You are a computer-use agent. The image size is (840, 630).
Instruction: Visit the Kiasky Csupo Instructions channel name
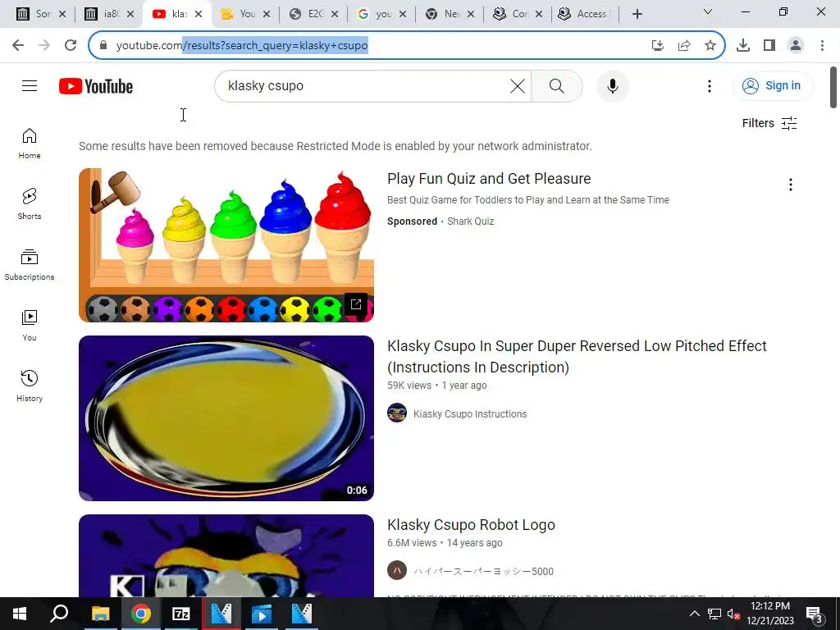pyautogui.click(x=470, y=414)
